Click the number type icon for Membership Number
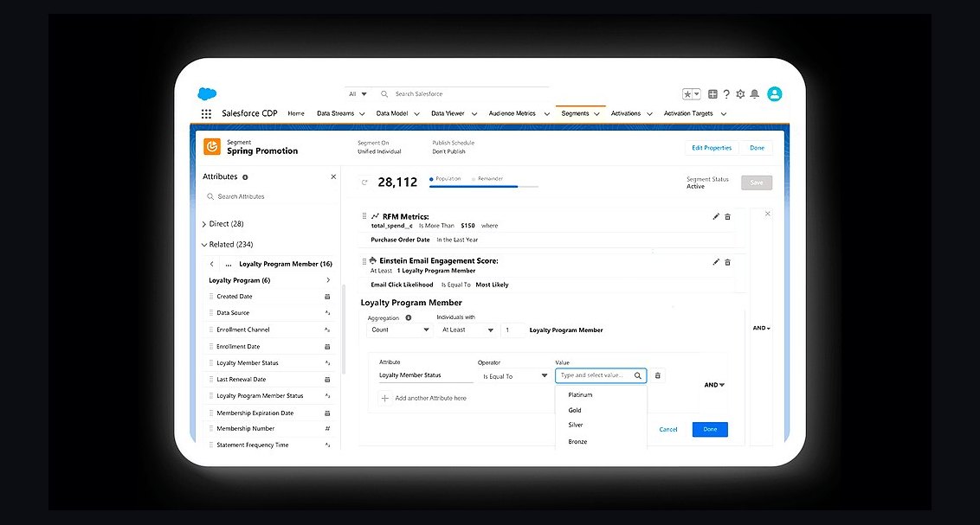 click(327, 429)
